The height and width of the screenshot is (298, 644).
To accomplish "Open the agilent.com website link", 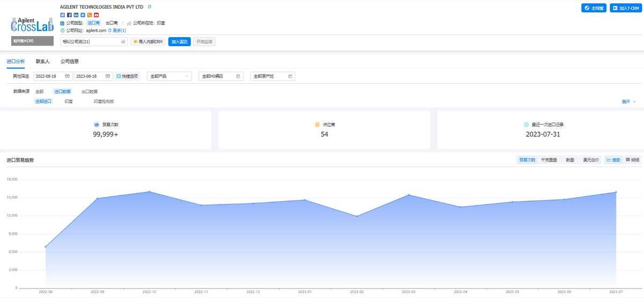I will click(x=96, y=31).
